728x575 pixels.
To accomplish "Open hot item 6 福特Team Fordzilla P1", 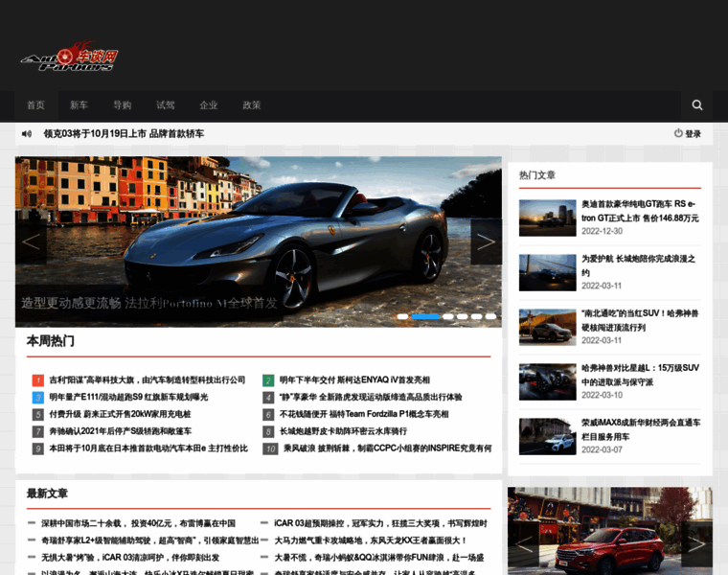I will pos(364,414).
